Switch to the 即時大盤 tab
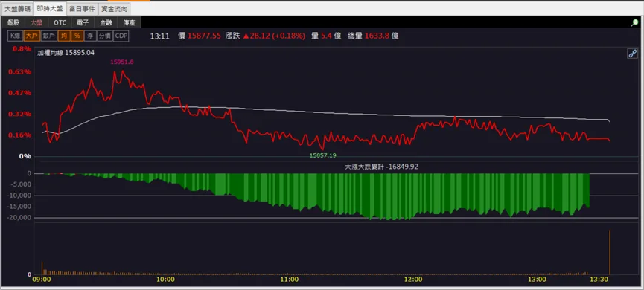644x290 pixels. click(x=50, y=8)
